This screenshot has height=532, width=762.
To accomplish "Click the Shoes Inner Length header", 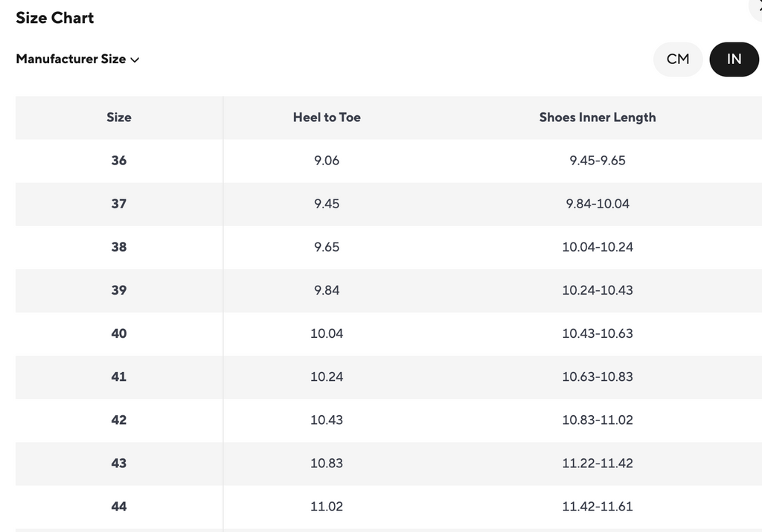I will (x=598, y=118).
